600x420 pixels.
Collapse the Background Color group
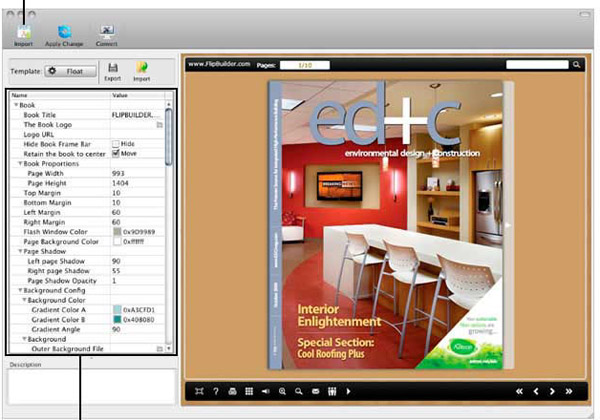tap(24, 300)
